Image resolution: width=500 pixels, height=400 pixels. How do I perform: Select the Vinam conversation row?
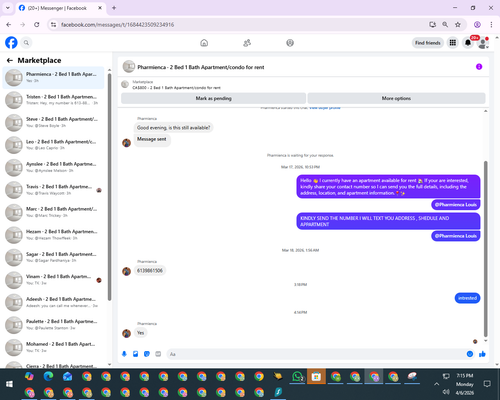point(53,280)
